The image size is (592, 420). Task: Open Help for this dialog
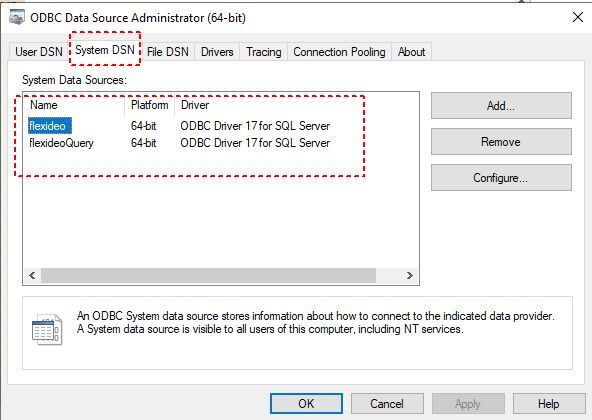tap(549, 403)
